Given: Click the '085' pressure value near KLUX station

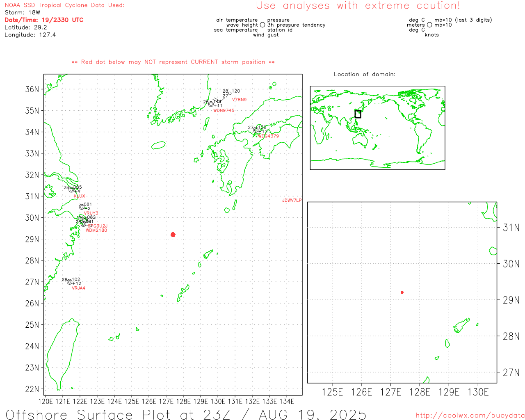Looking at the screenshot, I should (x=78, y=187).
